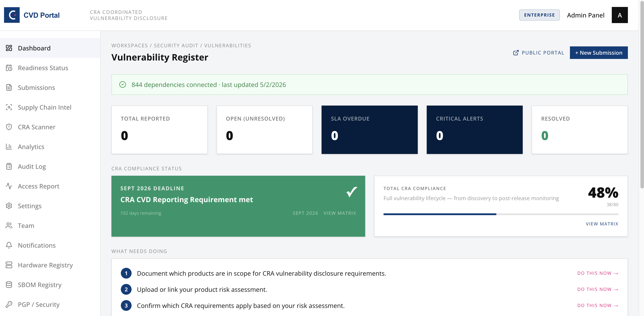Open Settings from sidebar

pos(50,206)
